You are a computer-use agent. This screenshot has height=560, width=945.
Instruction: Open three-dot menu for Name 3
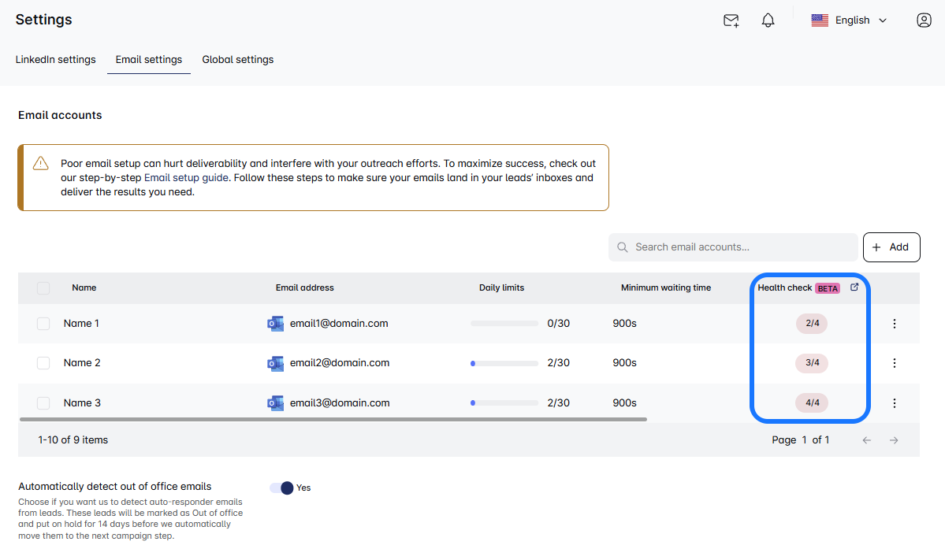(894, 403)
